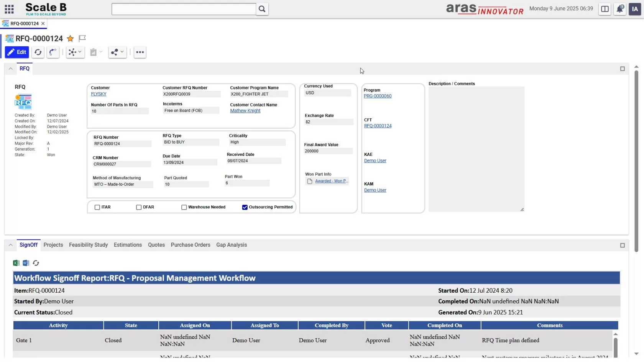Export the signoff report to Excel

click(16, 263)
